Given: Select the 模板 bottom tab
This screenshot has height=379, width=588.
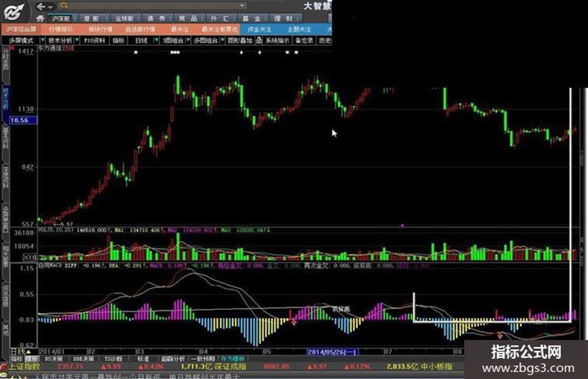Looking at the screenshot, I should (32, 358).
